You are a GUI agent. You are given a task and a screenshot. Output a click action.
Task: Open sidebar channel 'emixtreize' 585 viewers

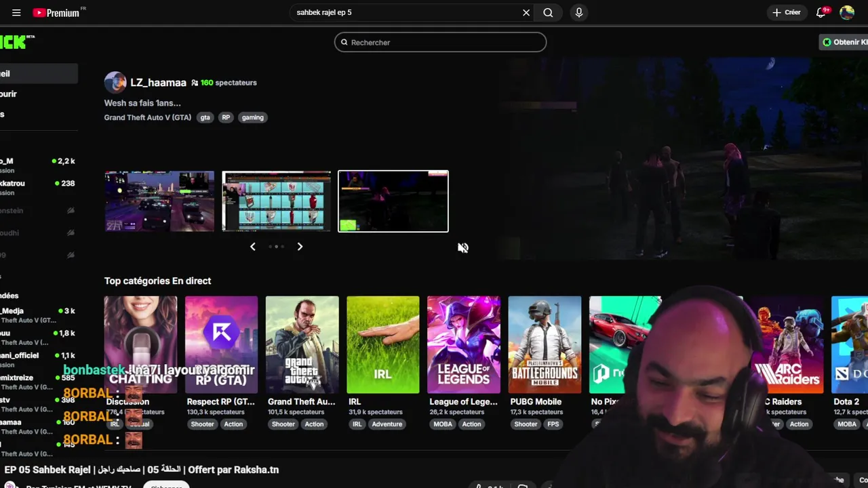pyautogui.click(x=39, y=382)
